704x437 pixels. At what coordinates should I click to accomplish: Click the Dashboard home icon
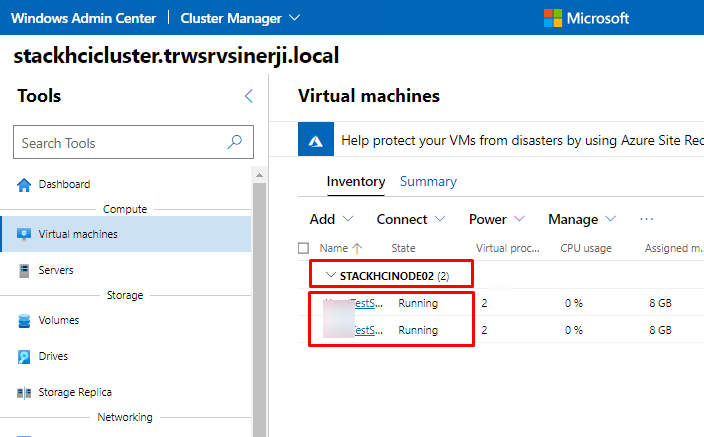tap(24, 185)
